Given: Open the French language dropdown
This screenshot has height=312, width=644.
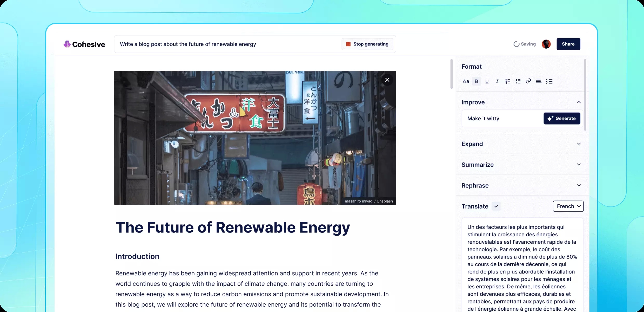Looking at the screenshot, I should click(x=568, y=206).
